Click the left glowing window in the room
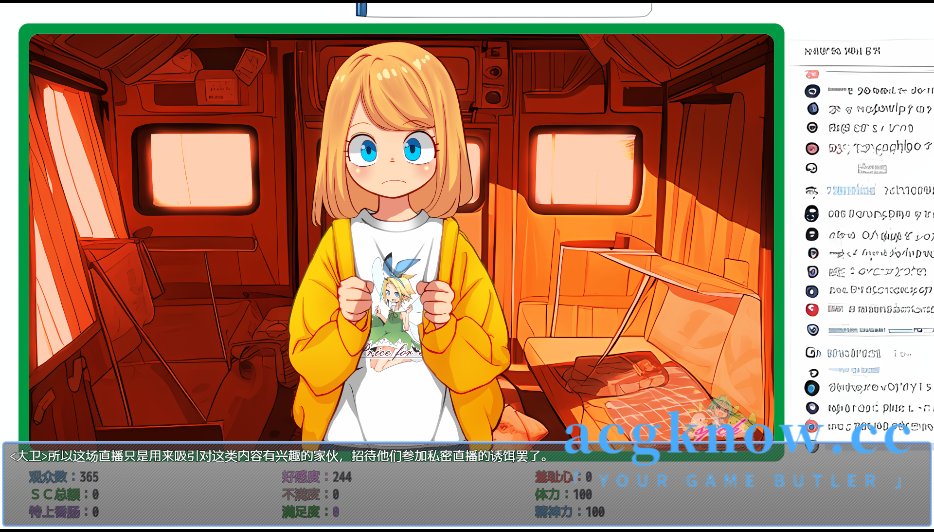This screenshot has width=934, height=532. click(201, 169)
